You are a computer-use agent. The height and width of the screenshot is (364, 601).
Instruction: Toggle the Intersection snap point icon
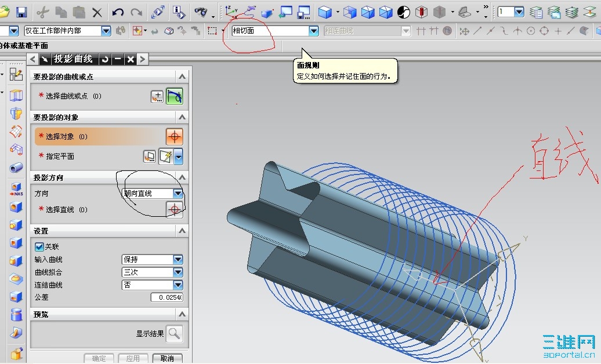[x=517, y=31]
